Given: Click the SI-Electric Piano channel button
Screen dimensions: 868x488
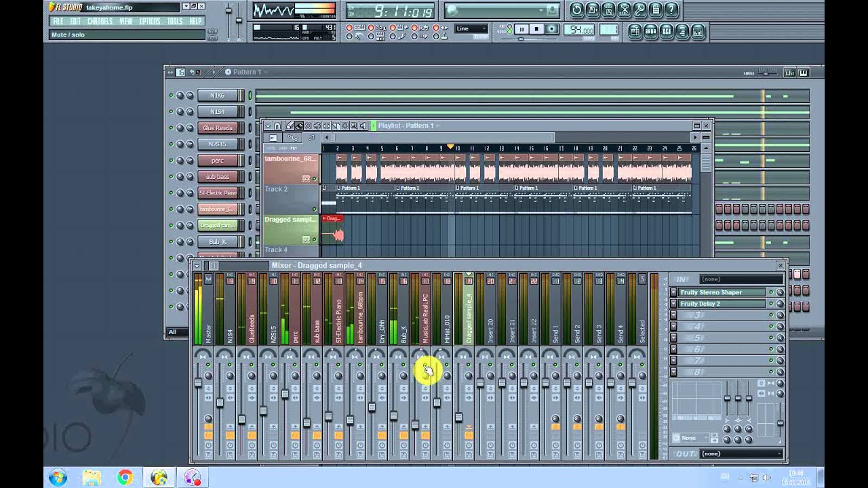Looking at the screenshot, I should [218, 193].
